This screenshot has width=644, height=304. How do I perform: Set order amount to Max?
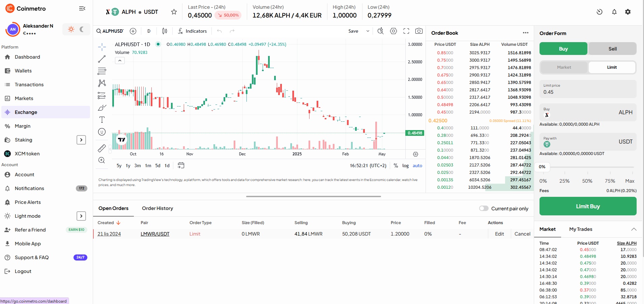click(x=630, y=181)
